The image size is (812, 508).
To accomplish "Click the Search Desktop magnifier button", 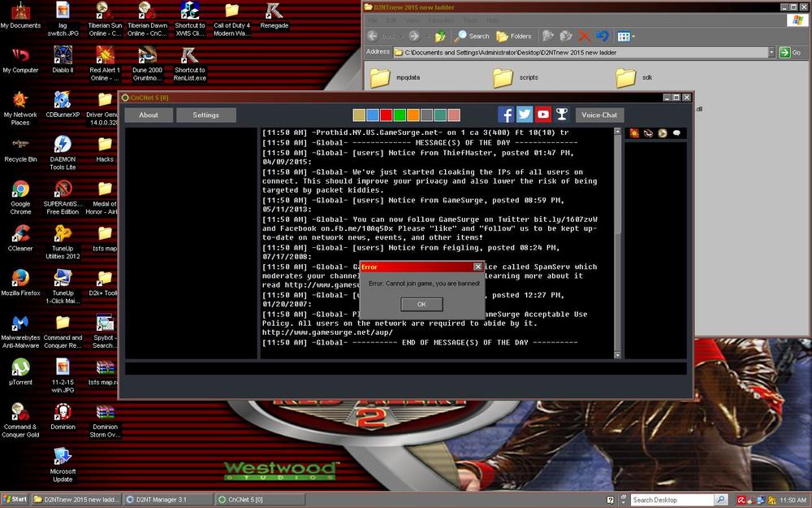I will click(x=721, y=500).
